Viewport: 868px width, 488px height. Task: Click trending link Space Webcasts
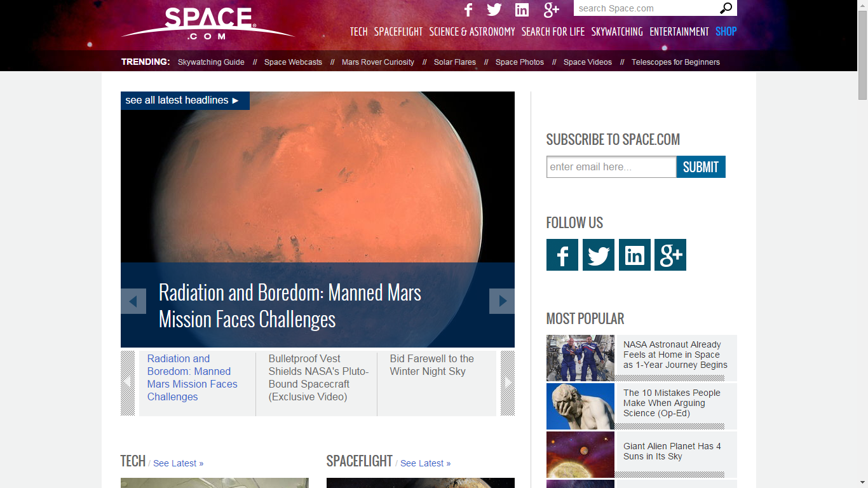click(293, 62)
